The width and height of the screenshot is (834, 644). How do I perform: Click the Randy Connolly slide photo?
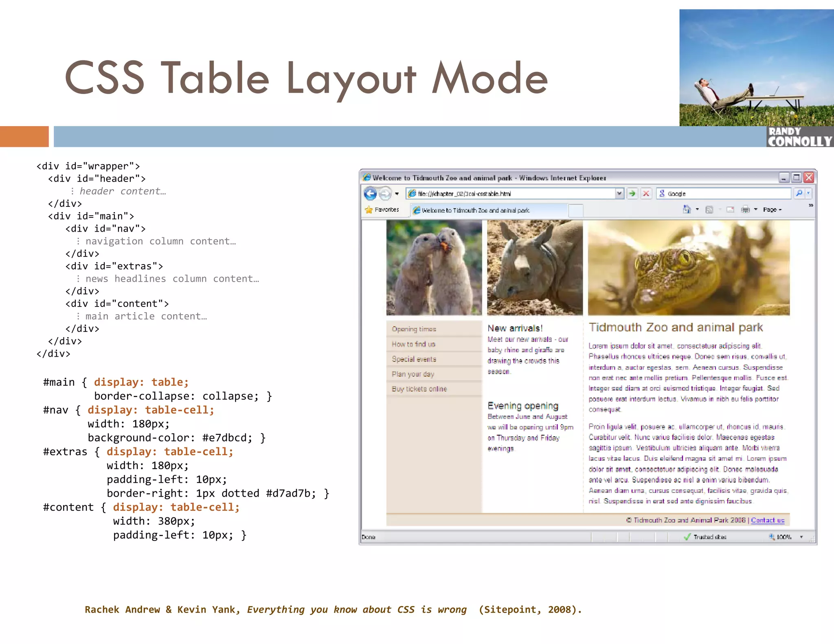pyautogui.click(x=756, y=68)
